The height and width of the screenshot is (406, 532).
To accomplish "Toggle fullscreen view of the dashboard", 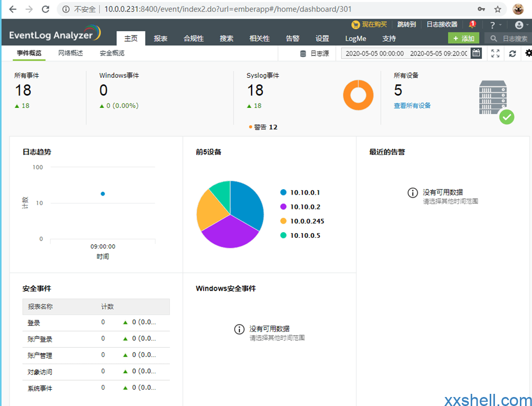I will [496, 53].
